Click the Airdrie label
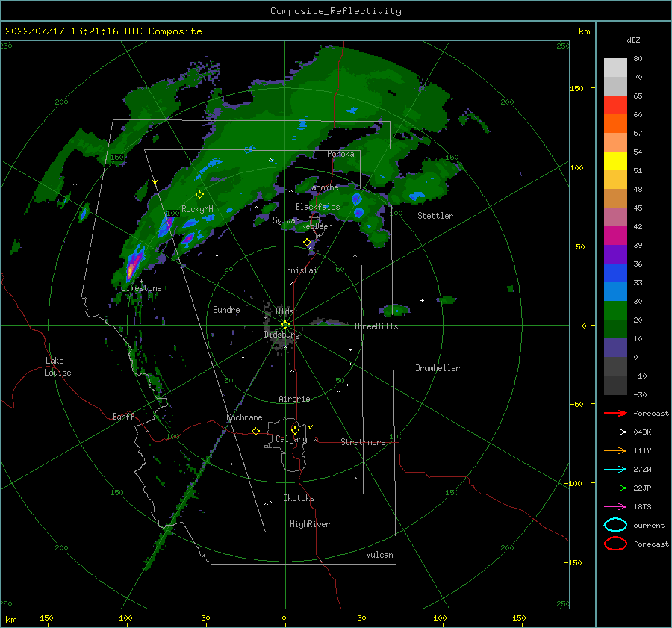 pos(294,399)
